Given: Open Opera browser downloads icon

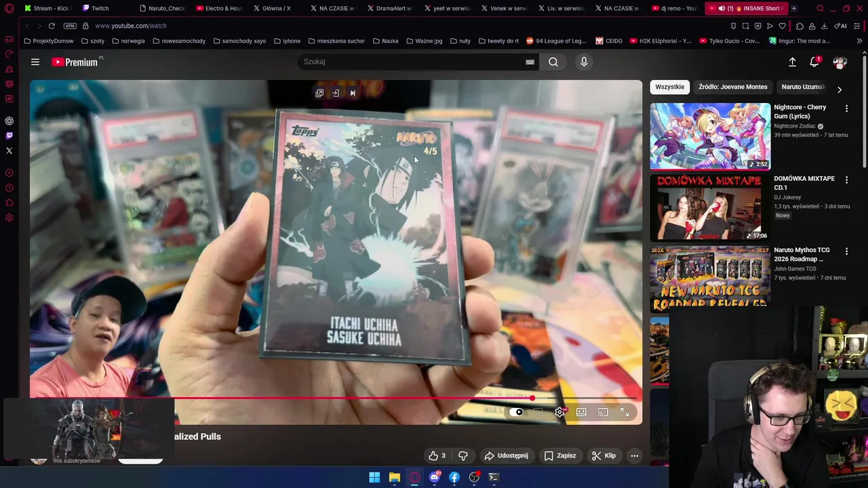Looking at the screenshot, I should click(x=824, y=26).
